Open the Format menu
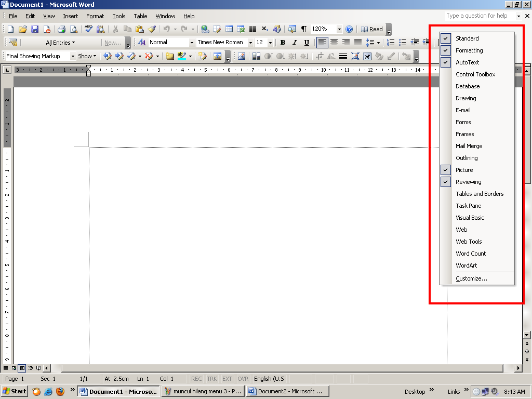Image resolution: width=532 pixels, height=399 pixels. (95, 16)
